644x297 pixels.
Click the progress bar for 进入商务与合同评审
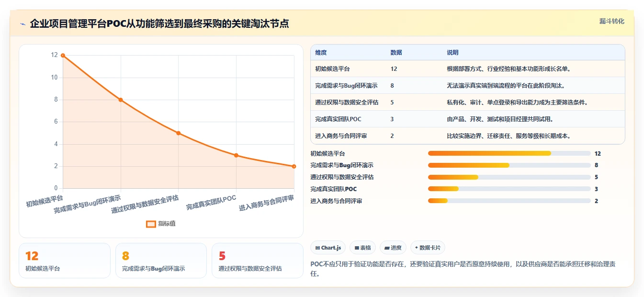[509, 201]
